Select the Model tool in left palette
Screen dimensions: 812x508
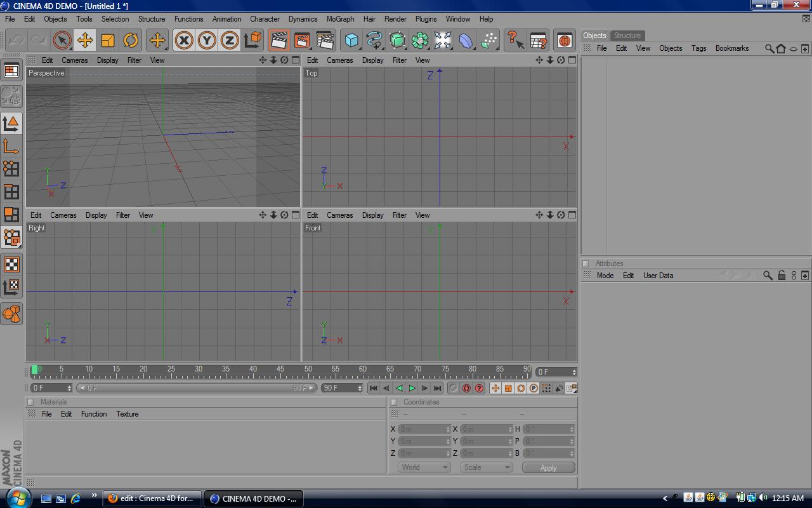click(x=11, y=123)
